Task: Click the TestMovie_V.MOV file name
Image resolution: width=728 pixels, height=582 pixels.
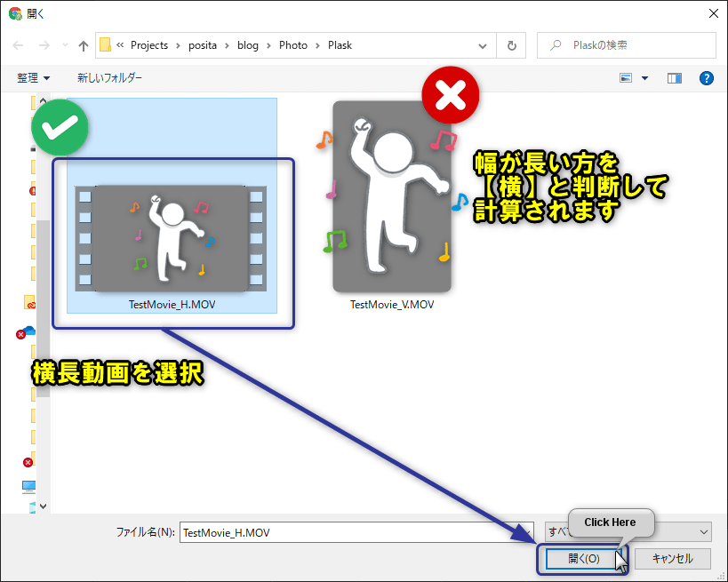Action: [x=392, y=305]
